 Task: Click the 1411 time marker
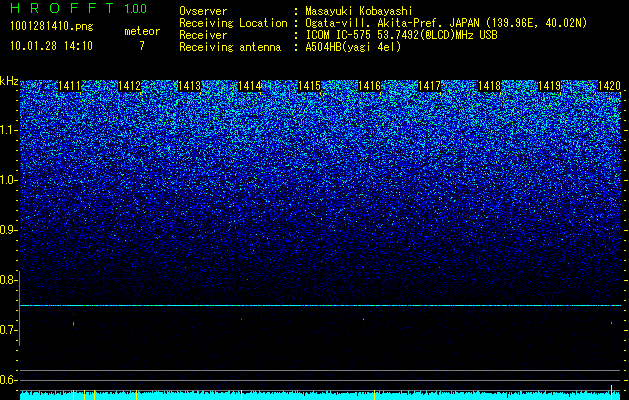point(69,86)
